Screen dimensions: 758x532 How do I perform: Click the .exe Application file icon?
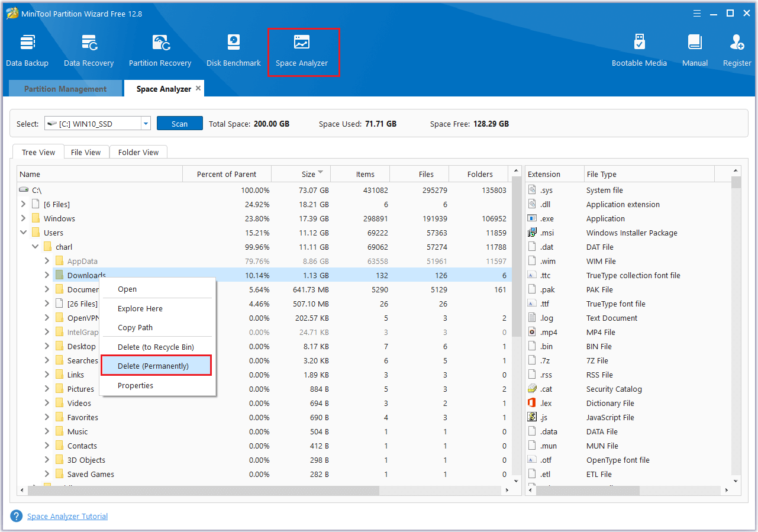click(531, 218)
